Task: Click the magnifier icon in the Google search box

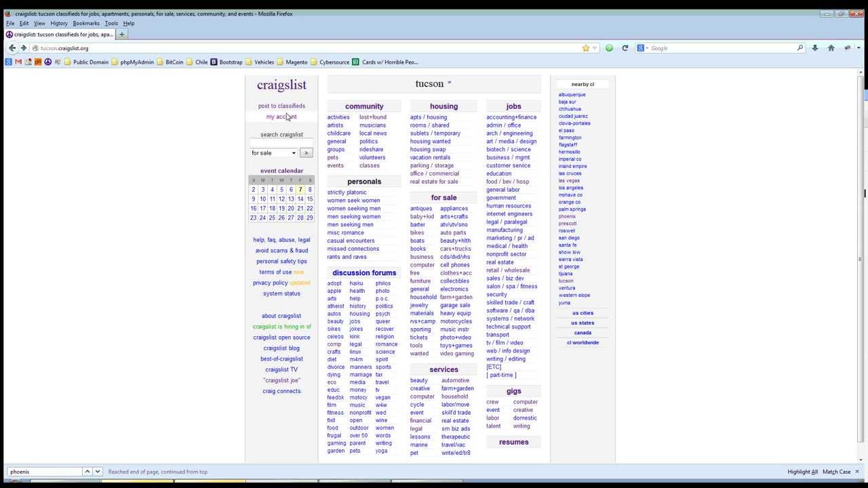Action: click(800, 48)
